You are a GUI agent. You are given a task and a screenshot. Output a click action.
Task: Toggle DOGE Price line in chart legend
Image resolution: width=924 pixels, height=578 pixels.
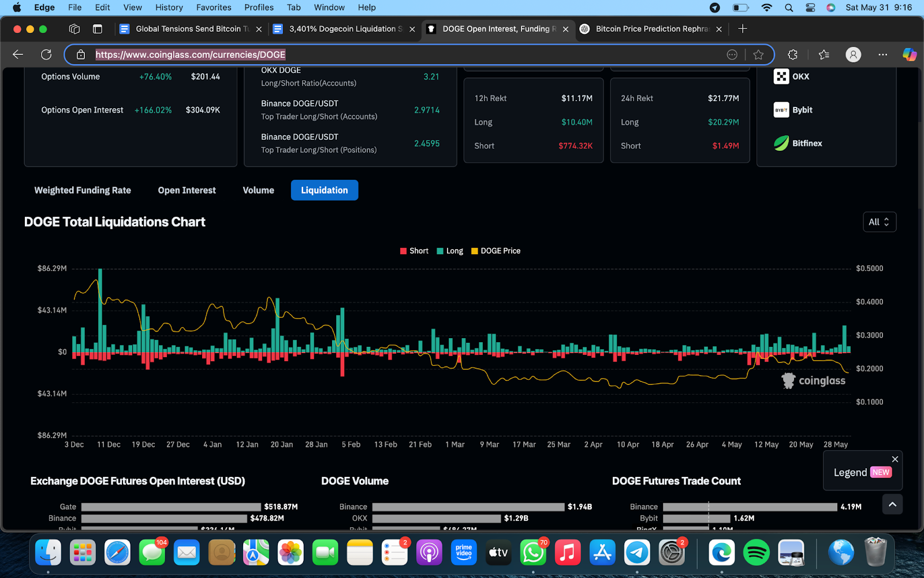point(495,251)
